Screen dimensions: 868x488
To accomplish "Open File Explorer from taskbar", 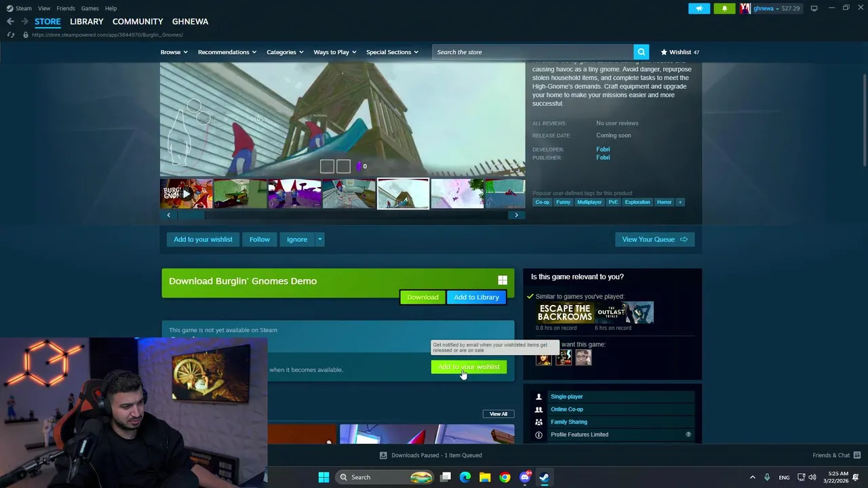I will tap(485, 477).
